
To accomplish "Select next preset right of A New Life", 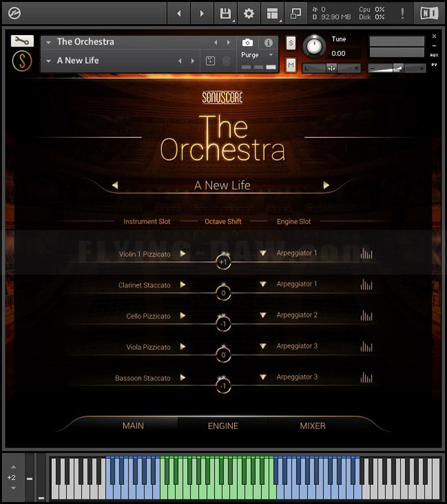I will (326, 185).
